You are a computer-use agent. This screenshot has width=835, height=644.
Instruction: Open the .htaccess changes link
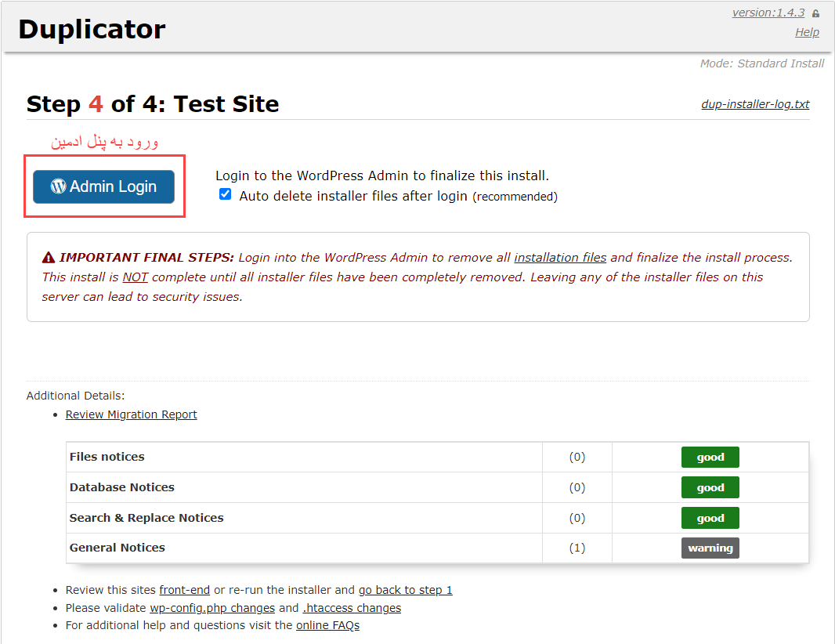coord(352,608)
